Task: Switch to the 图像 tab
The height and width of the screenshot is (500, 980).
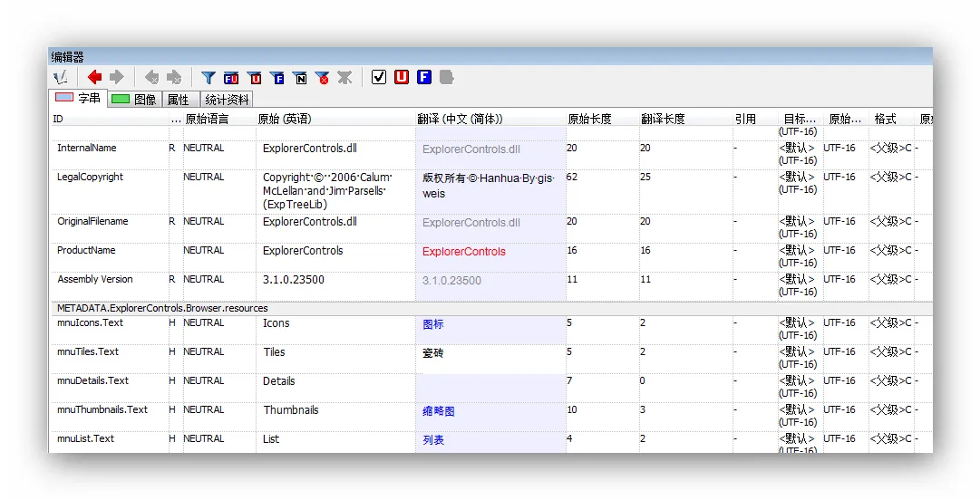Action: (135, 100)
